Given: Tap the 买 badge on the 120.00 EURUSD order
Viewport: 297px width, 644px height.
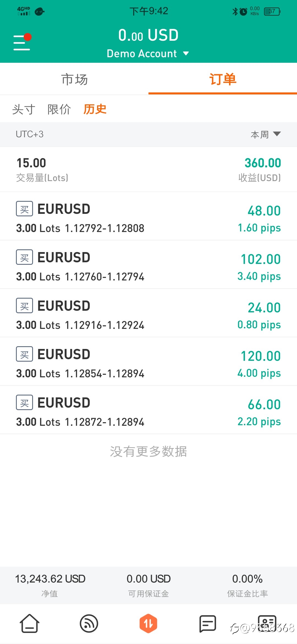Looking at the screenshot, I should [24, 354].
